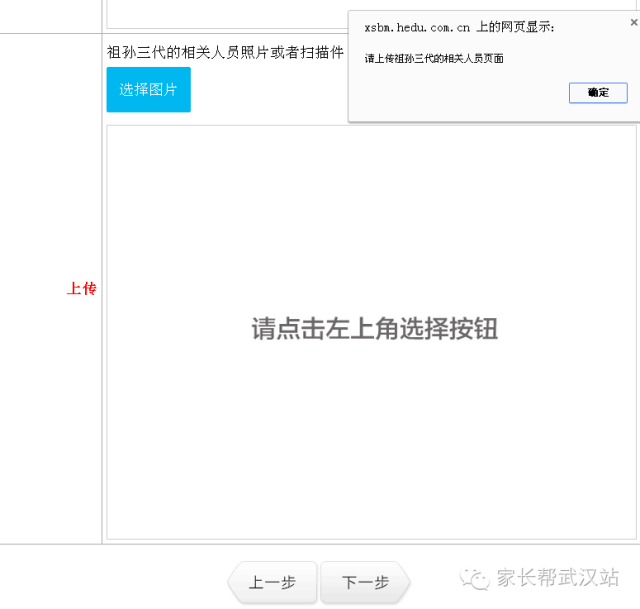Go back with 上一步 button
This screenshot has height=609, width=640.
click(x=272, y=582)
